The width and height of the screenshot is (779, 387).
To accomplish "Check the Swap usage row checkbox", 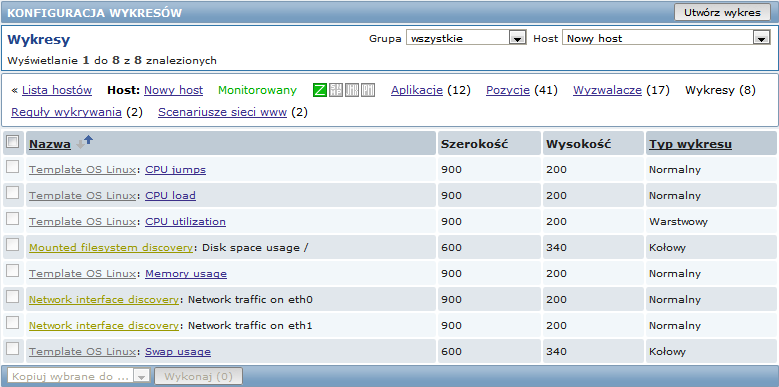I will click(12, 349).
